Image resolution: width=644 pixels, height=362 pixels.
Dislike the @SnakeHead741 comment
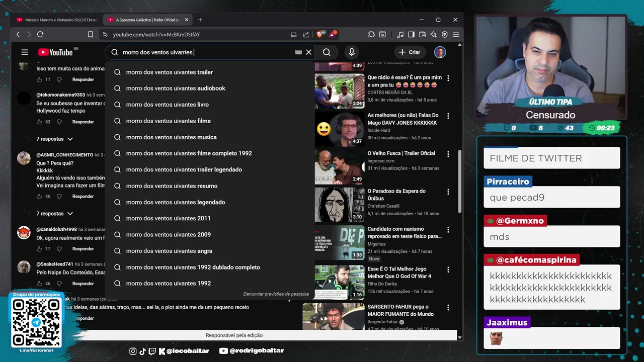(x=59, y=283)
